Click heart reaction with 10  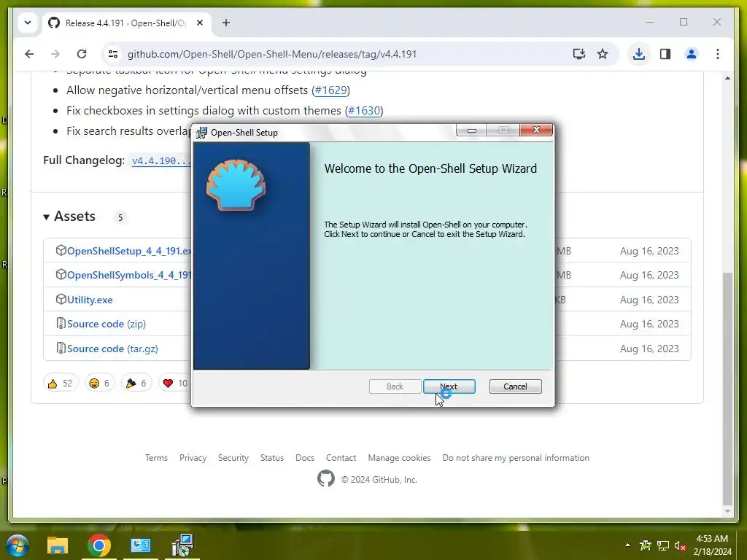point(175,383)
